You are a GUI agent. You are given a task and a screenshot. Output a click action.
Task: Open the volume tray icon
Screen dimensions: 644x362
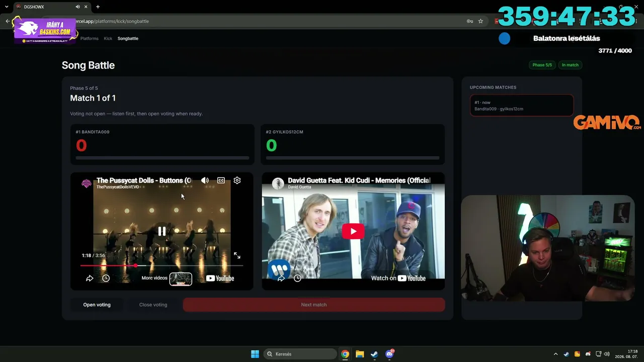(607, 354)
